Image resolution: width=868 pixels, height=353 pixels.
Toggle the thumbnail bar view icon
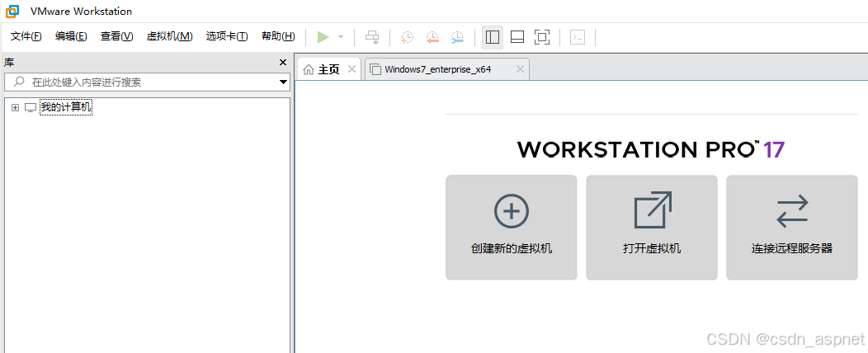[x=517, y=37]
